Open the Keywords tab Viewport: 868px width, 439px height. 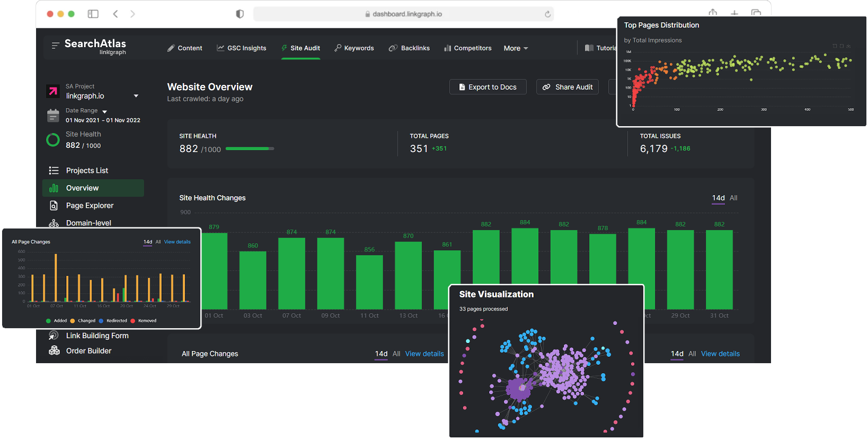tap(354, 48)
